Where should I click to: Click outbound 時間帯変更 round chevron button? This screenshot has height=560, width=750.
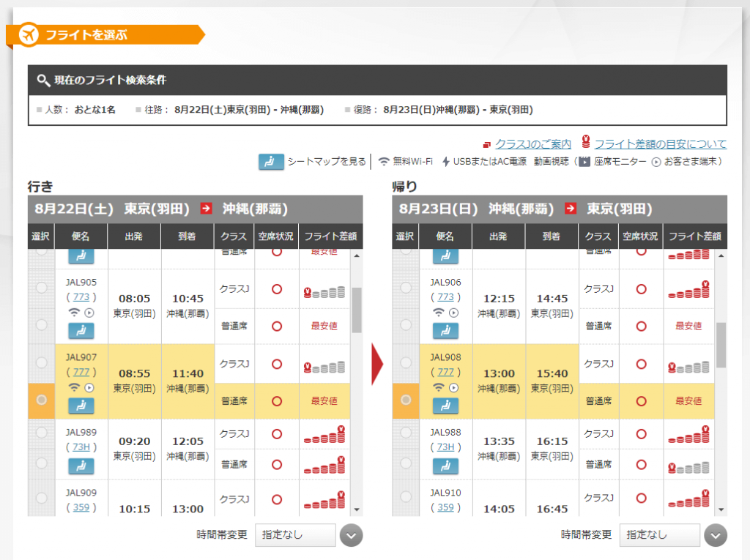351,535
